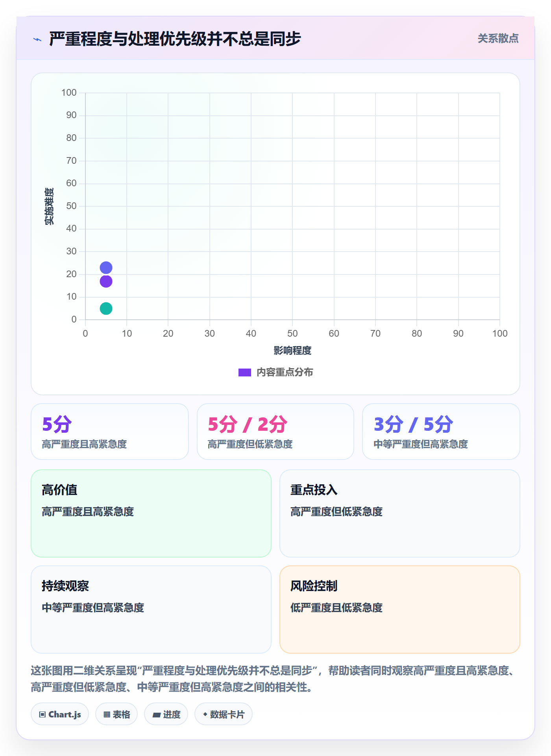Click the 内容重点分布 legend label

tap(285, 372)
